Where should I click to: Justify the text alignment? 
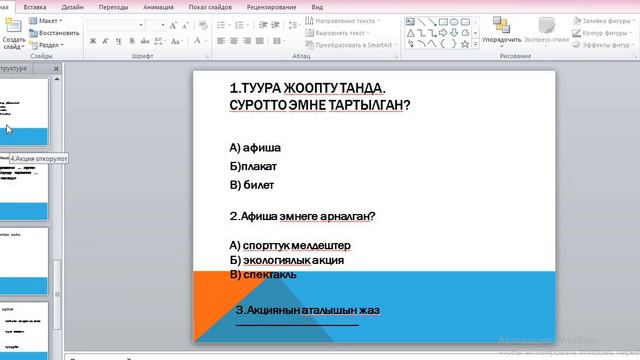coord(260,41)
